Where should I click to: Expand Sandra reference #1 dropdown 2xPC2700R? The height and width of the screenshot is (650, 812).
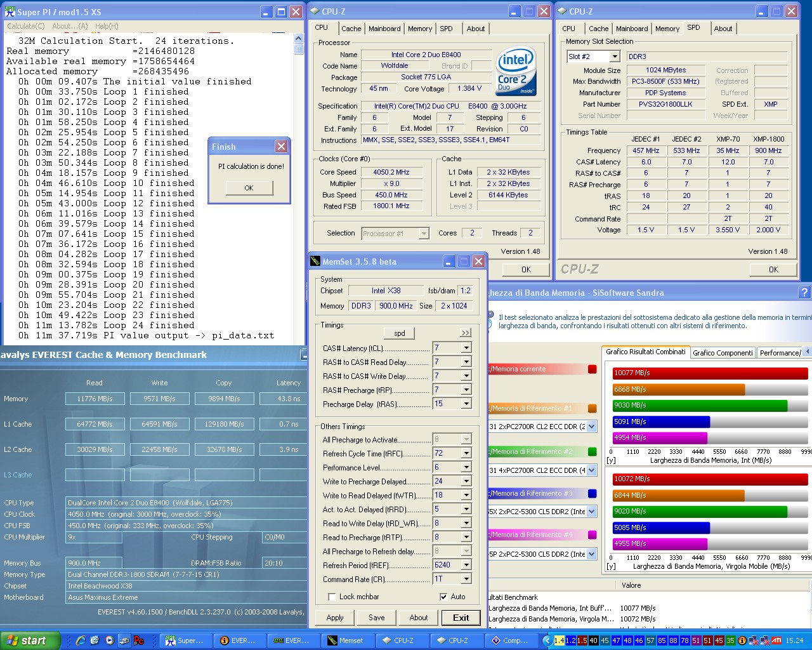pos(591,427)
